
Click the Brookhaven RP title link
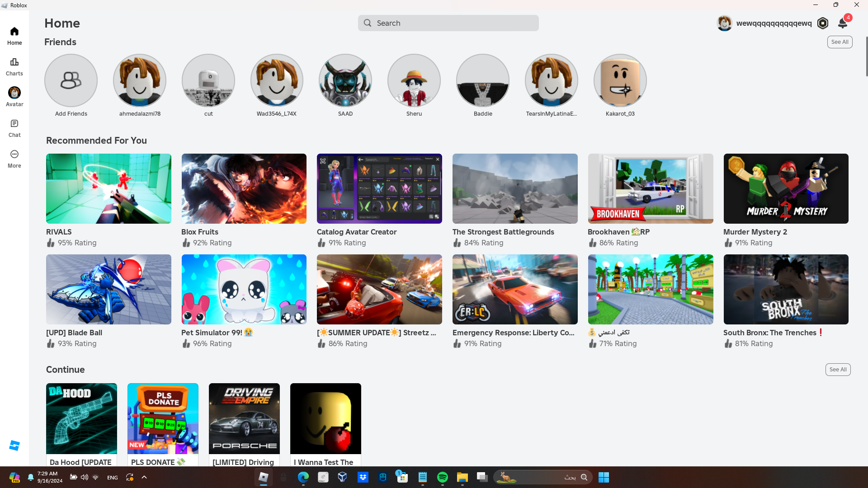tap(618, 232)
